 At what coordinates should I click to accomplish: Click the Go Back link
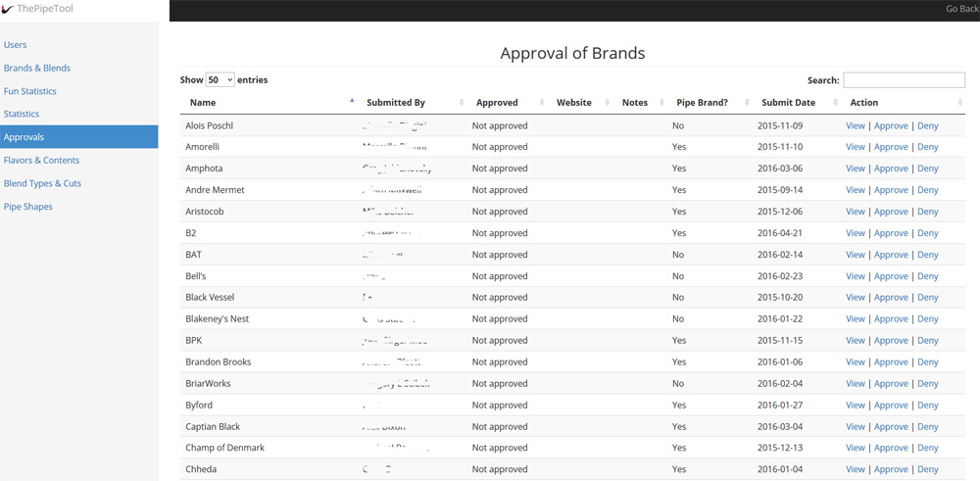point(962,10)
